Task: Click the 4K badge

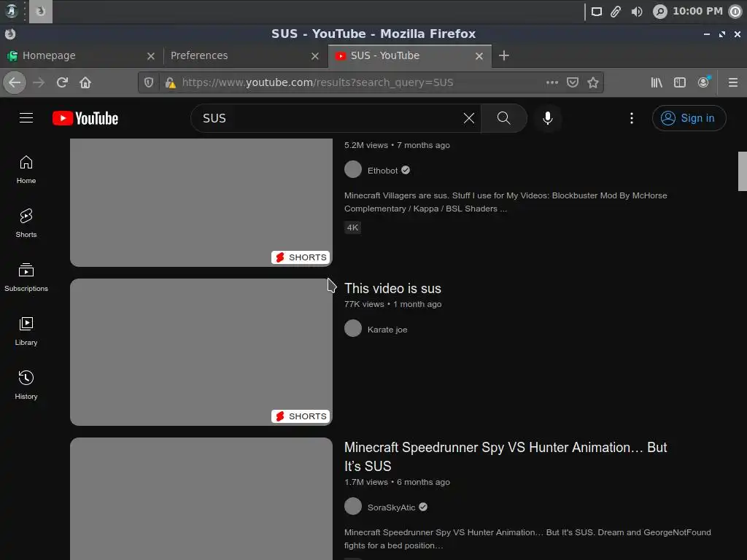Action: click(x=352, y=227)
